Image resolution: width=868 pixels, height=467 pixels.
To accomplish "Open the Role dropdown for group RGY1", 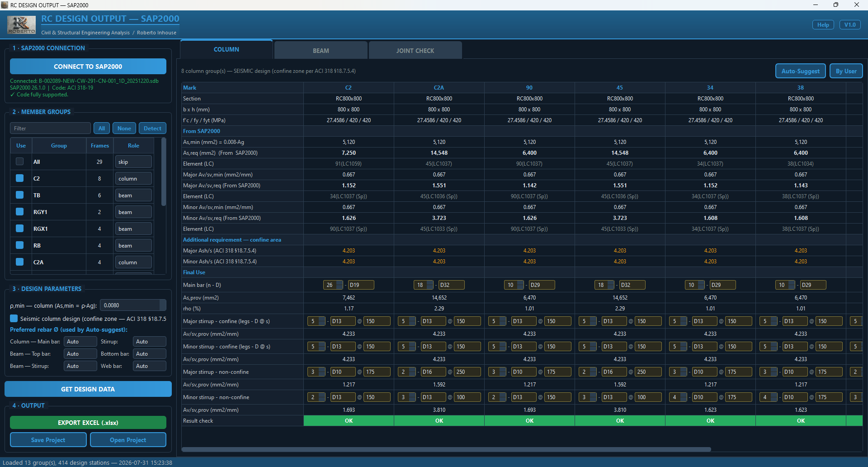I will [x=133, y=212].
